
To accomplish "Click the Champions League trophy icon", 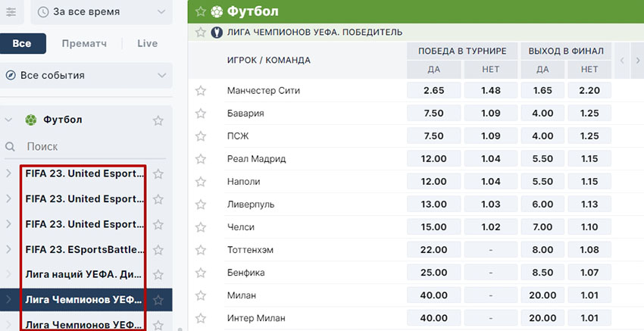I will pyautogui.click(x=217, y=32).
